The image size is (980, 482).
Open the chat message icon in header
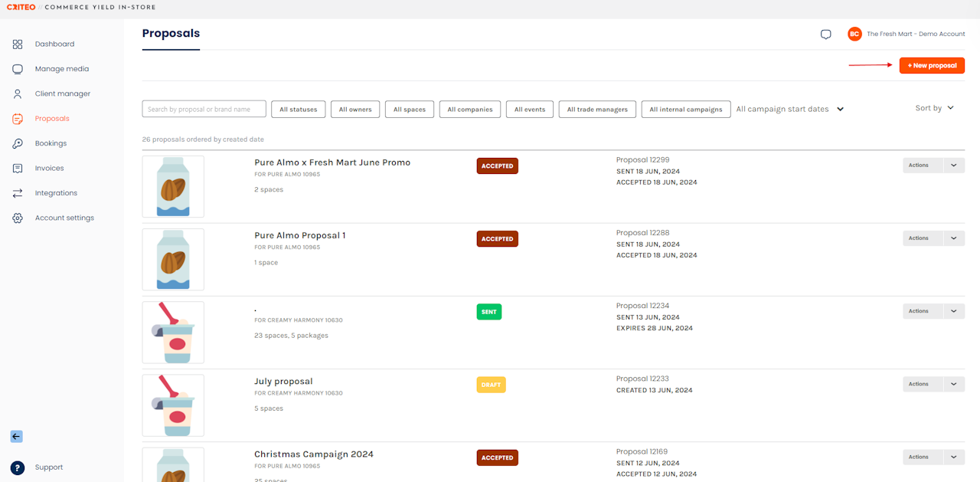point(825,34)
